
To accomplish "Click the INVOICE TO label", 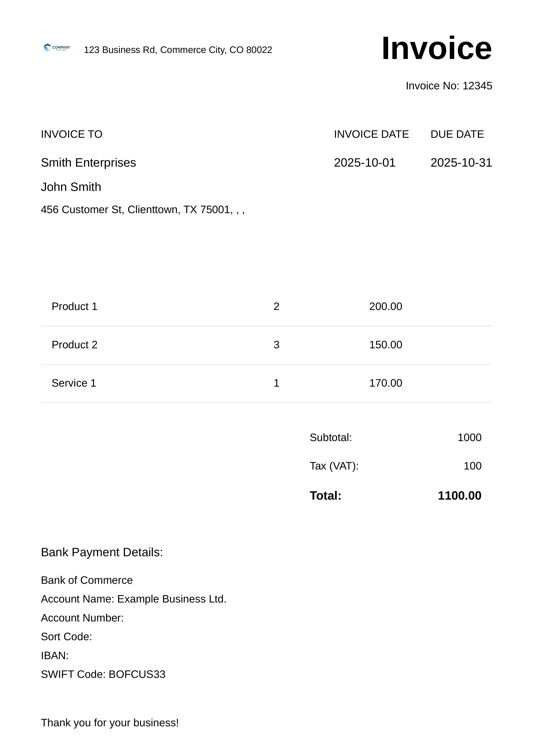I will click(x=71, y=134).
